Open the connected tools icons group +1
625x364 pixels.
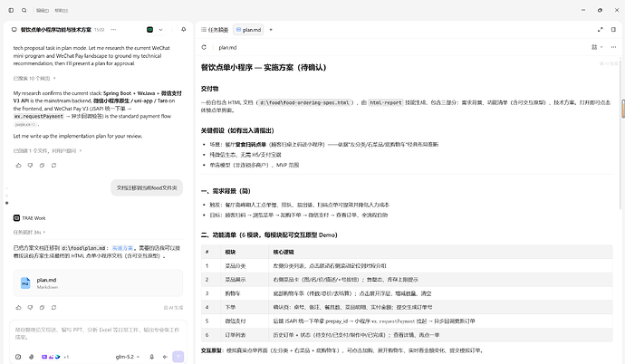click(x=55, y=357)
